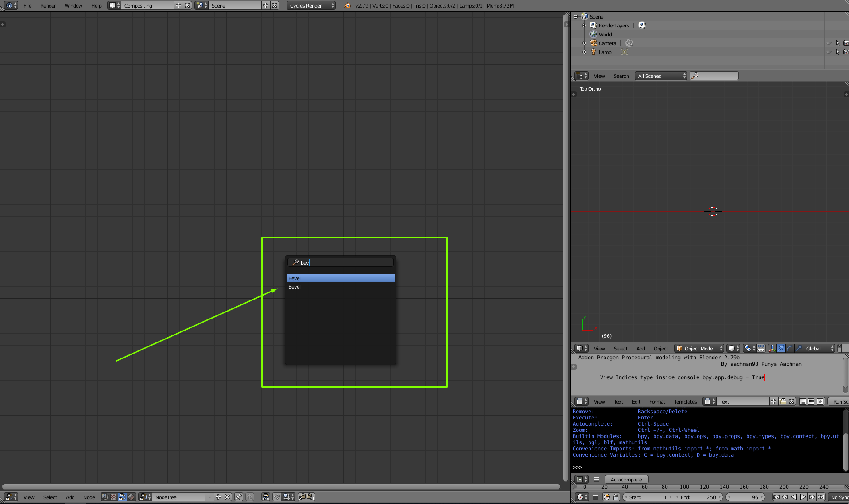
Task: Toggle pin node tree icon
Action: (238, 497)
